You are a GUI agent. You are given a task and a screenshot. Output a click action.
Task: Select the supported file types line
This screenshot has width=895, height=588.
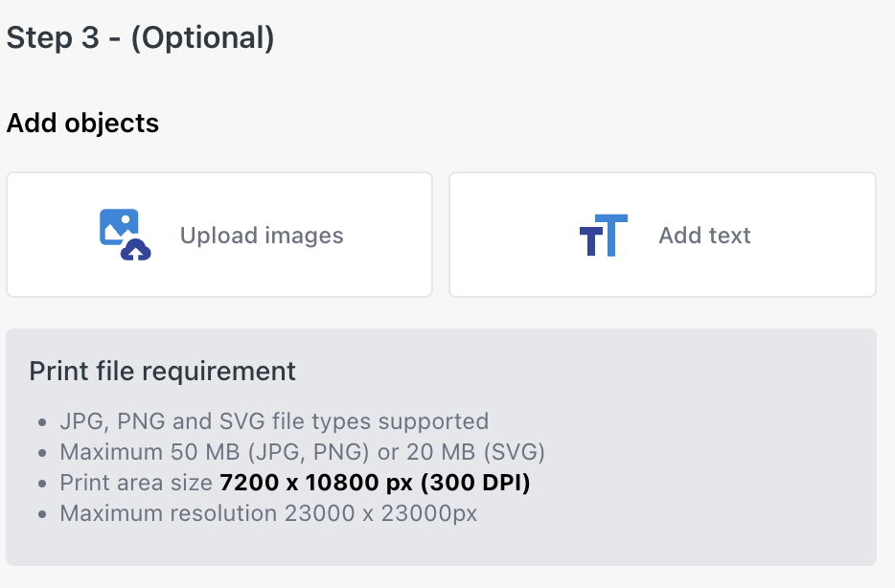(274, 421)
